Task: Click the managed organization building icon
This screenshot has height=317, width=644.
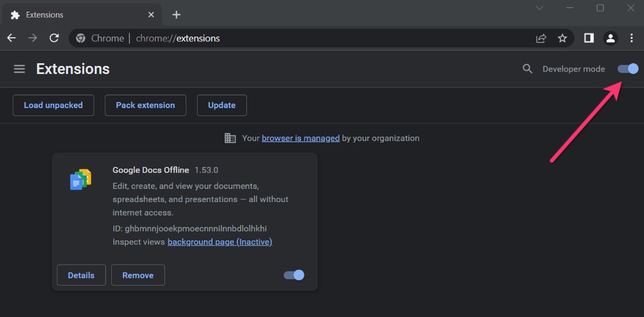Action: pyautogui.click(x=230, y=138)
